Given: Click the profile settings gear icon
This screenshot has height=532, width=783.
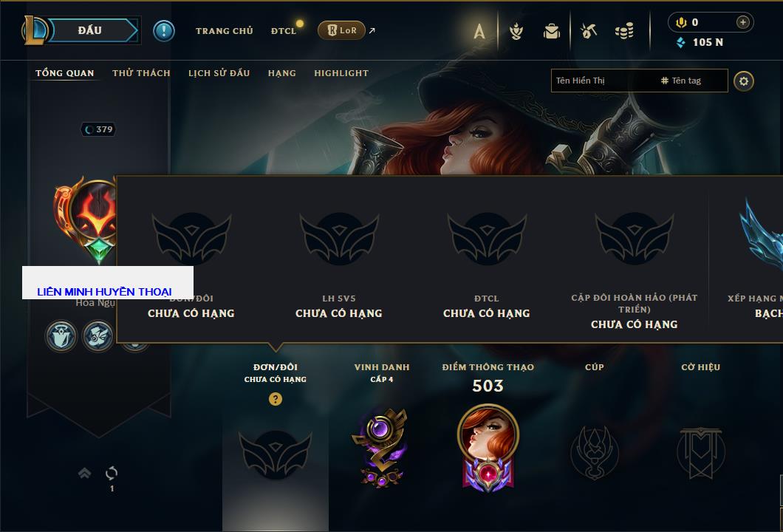Looking at the screenshot, I should [x=744, y=81].
